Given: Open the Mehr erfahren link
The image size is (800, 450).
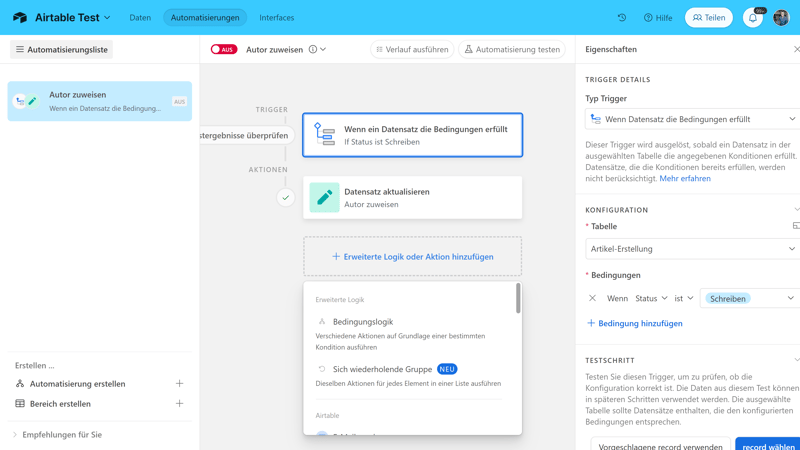Looking at the screenshot, I should 685,179.
